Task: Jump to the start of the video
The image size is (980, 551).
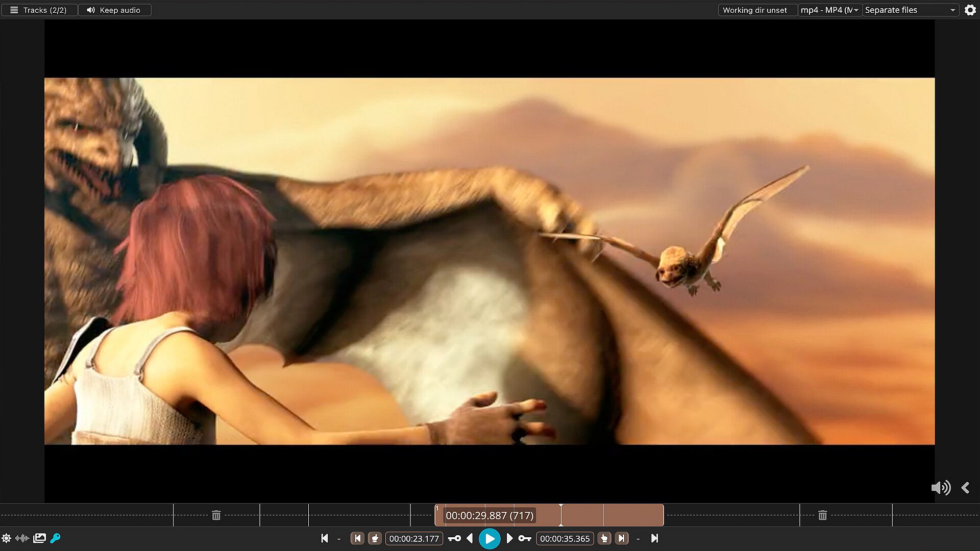Action: pos(325,538)
